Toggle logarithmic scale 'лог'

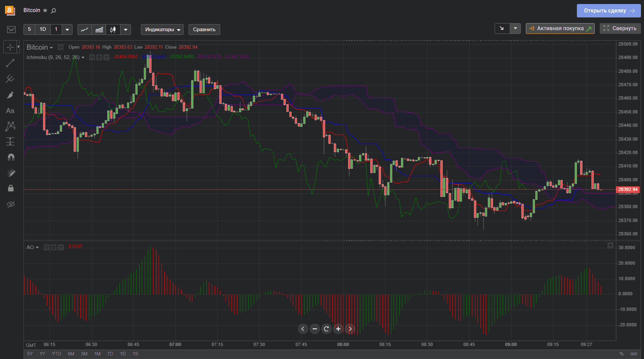(x=634, y=354)
